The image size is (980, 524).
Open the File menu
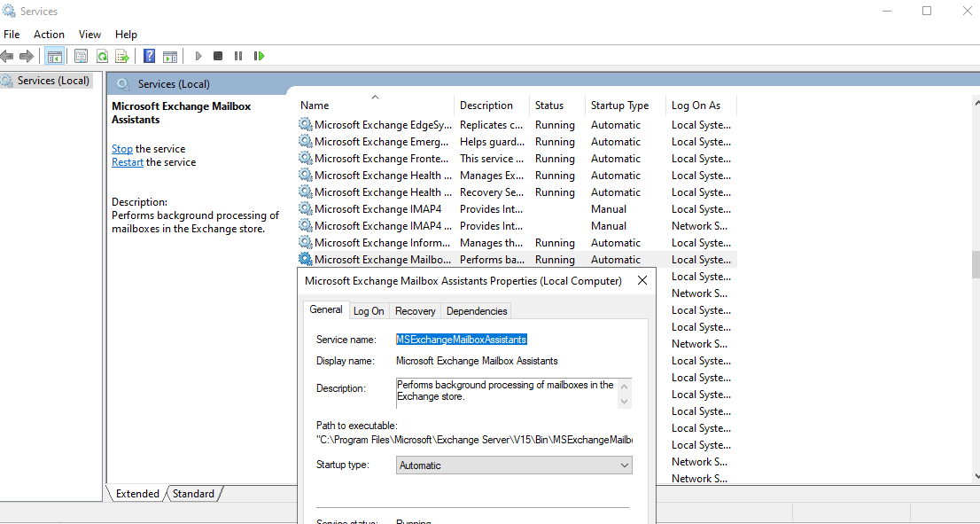pos(12,35)
